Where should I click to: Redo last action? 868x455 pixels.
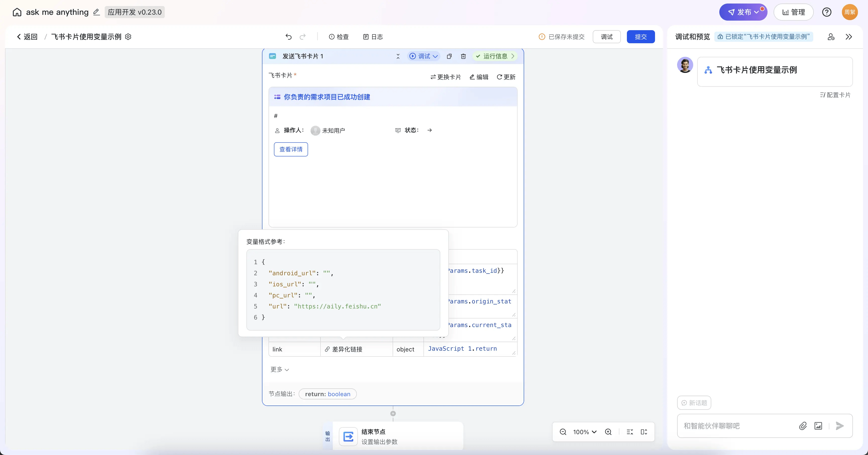click(303, 37)
